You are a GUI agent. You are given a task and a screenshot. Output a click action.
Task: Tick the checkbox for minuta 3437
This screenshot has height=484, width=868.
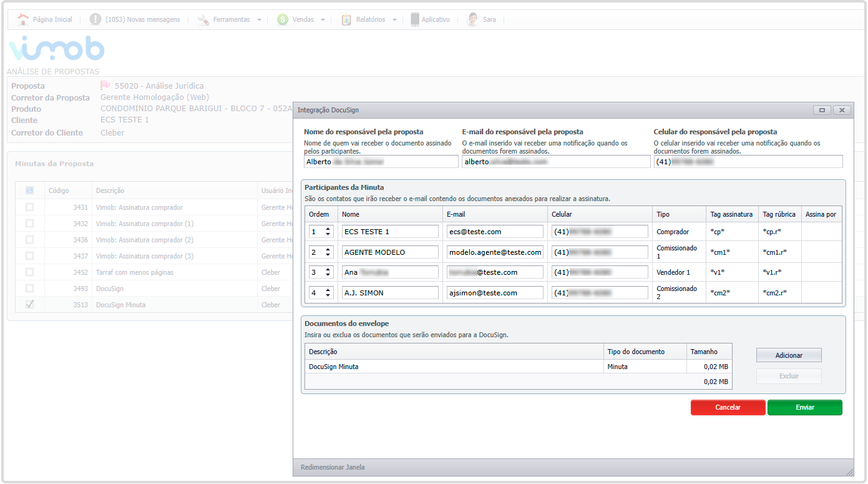click(x=29, y=255)
